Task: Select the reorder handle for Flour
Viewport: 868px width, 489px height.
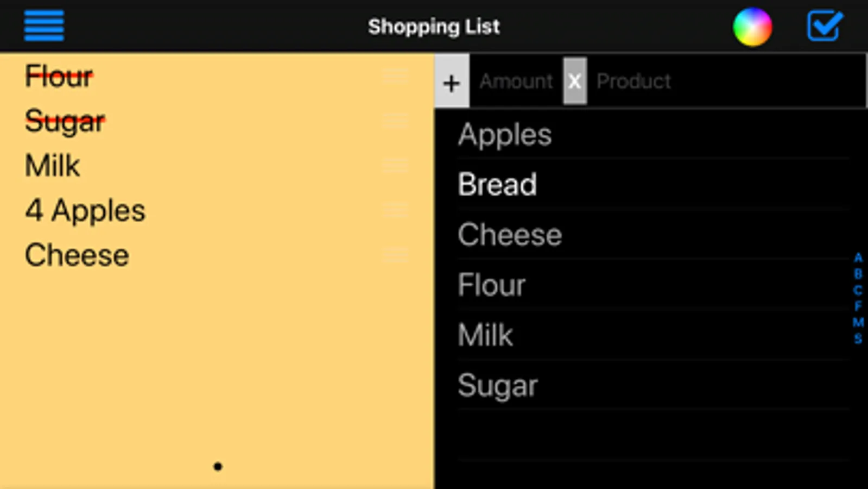Action: click(395, 76)
